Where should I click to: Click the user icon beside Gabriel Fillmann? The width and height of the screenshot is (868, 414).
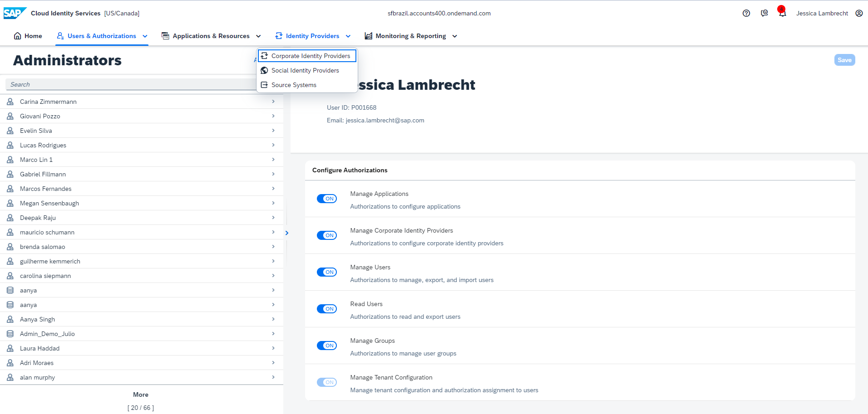click(10, 174)
